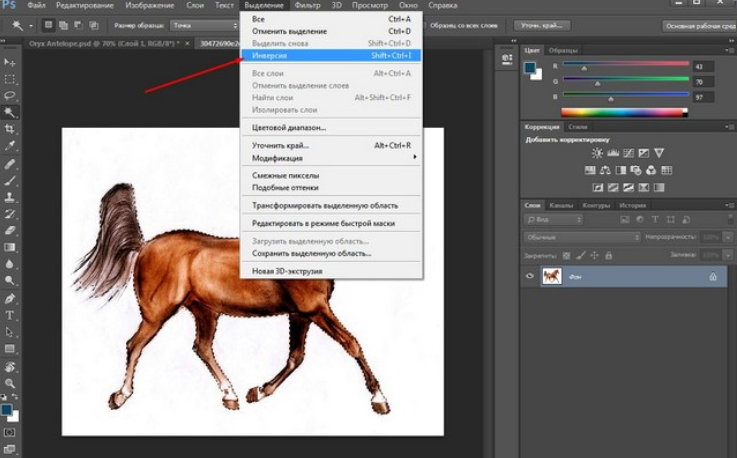This screenshot has height=458, width=737.
Task: Open Magic Wand tool preset picker arrow
Action: (x=31, y=26)
